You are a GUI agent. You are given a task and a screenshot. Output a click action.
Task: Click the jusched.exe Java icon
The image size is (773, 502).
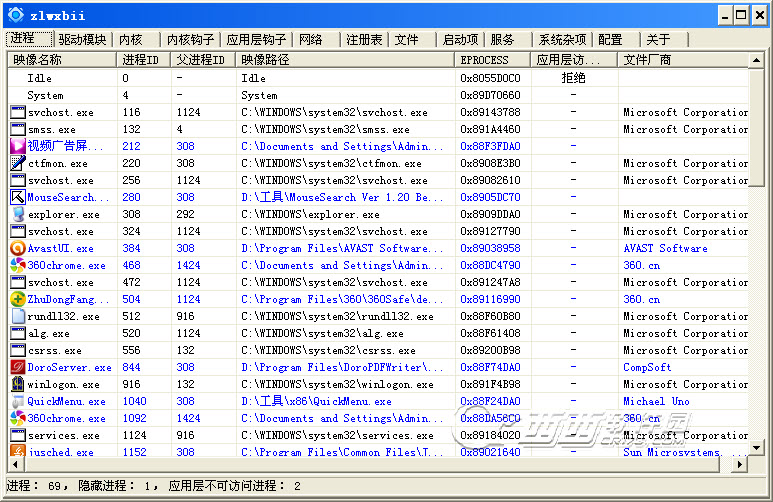(18, 450)
